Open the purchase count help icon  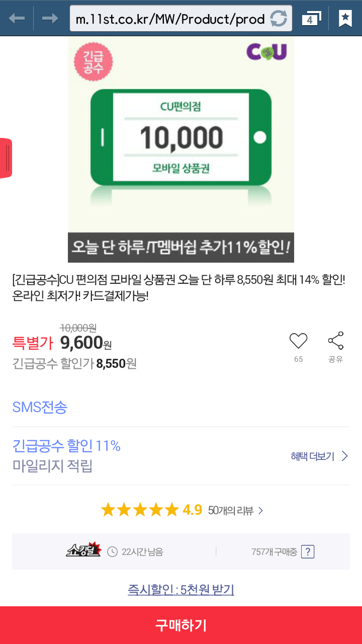click(308, 552)
